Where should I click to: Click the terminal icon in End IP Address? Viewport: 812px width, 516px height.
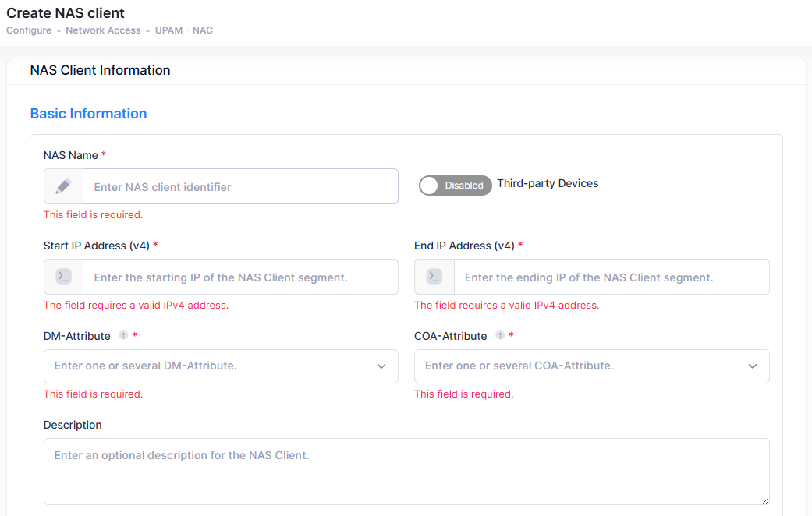(x=434, y=277)
